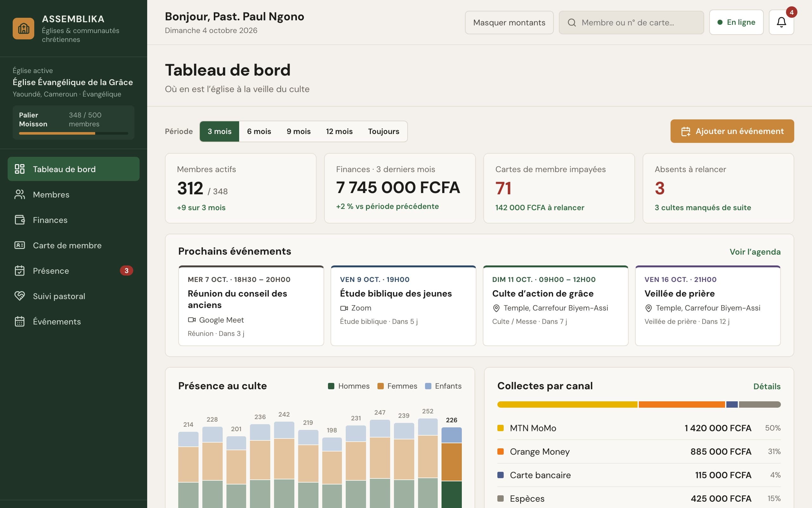The width and height of the screenshot is (812, 508).
Task: Open the Événements menu item
Action: coord(74,322)
